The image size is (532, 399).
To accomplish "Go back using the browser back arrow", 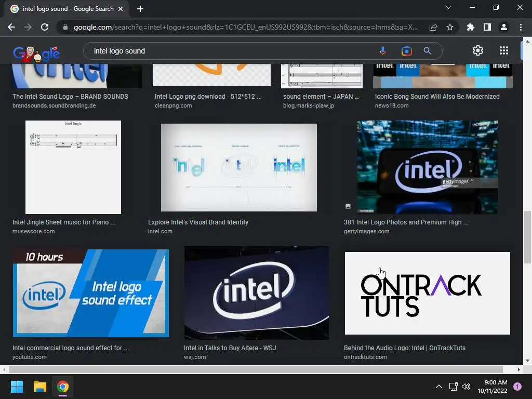I will point(11,27).
